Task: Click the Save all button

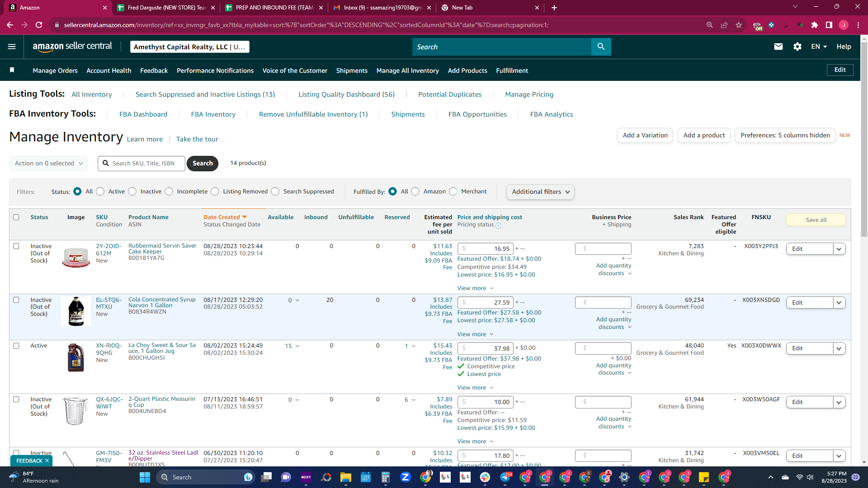Action: [x=816, y=220]
